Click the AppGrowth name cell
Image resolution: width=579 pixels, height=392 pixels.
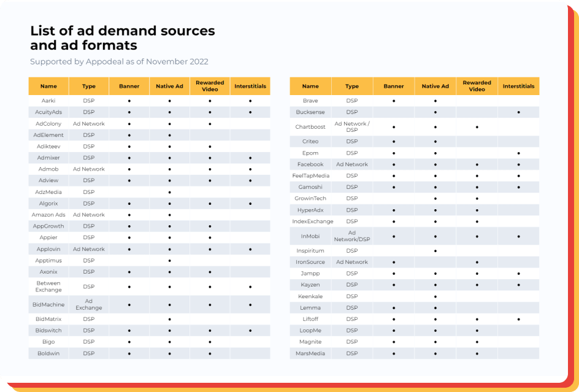48,226
